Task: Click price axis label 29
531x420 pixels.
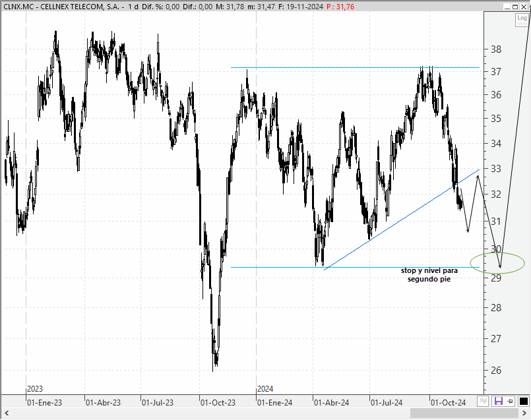Action: click(x=496, y=278)
